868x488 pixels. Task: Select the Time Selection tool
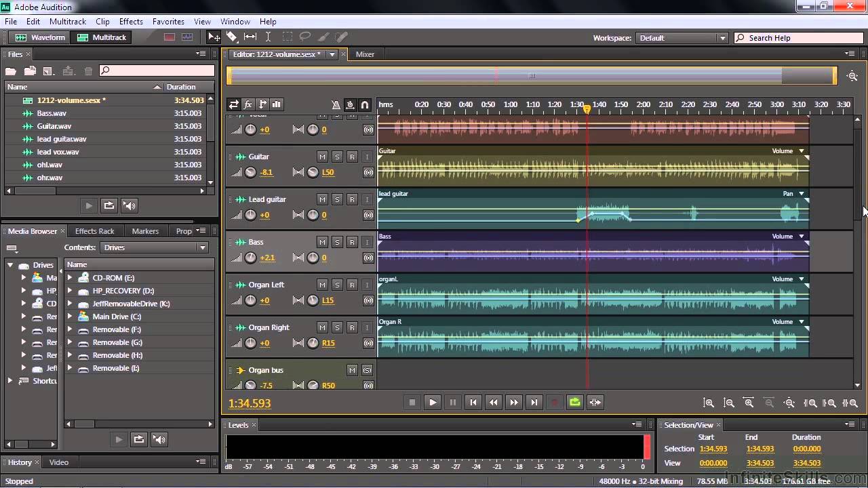[x=268, y=37]
